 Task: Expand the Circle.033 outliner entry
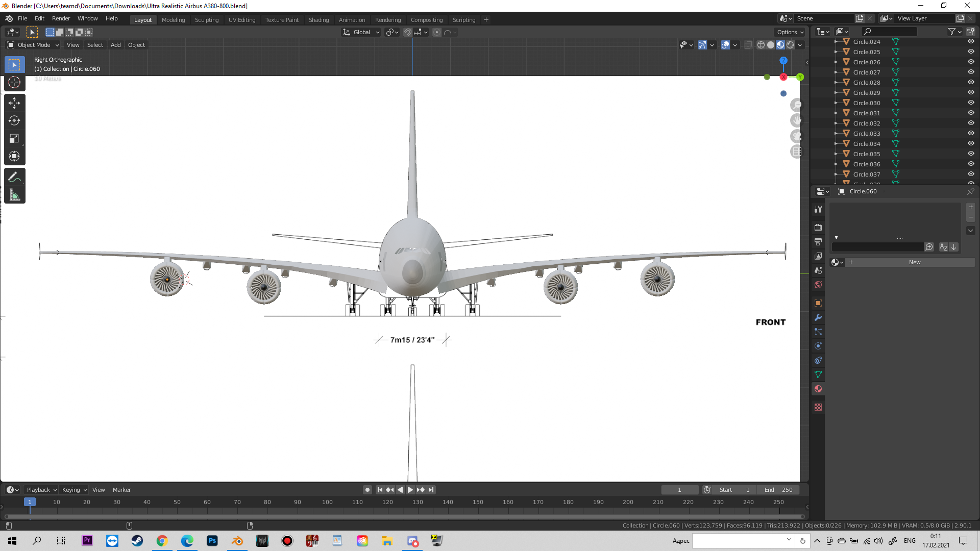[x=837, y=133]
